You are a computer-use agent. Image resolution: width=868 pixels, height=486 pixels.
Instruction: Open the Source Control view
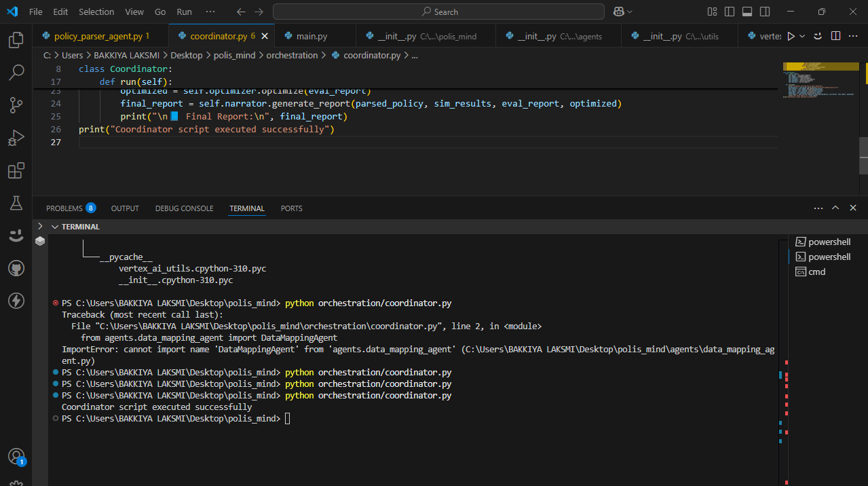16,105
